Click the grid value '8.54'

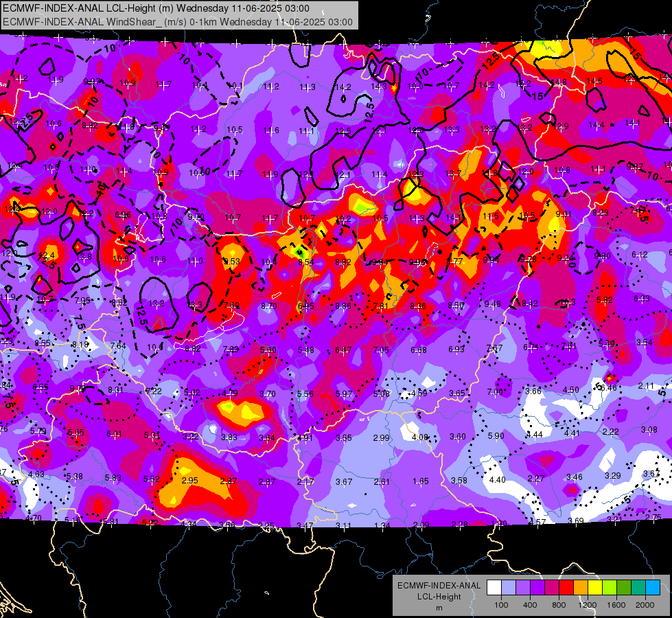click(x=306, y=262)
